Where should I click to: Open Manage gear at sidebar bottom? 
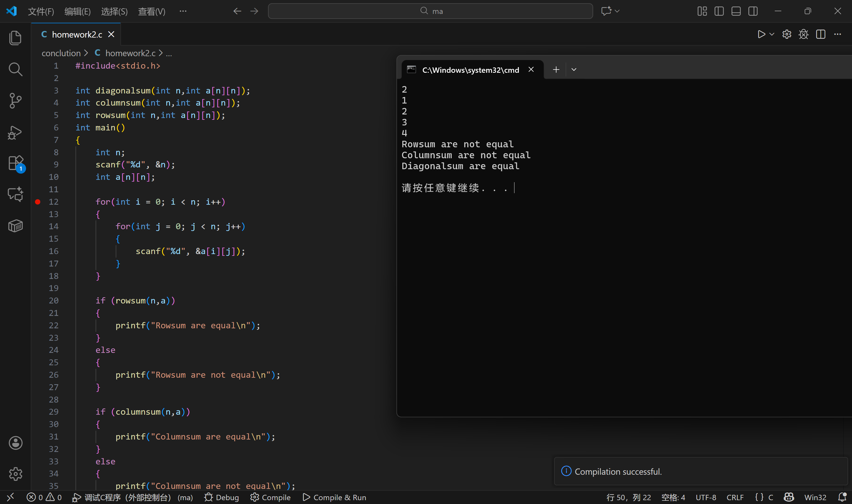point(15,474)
